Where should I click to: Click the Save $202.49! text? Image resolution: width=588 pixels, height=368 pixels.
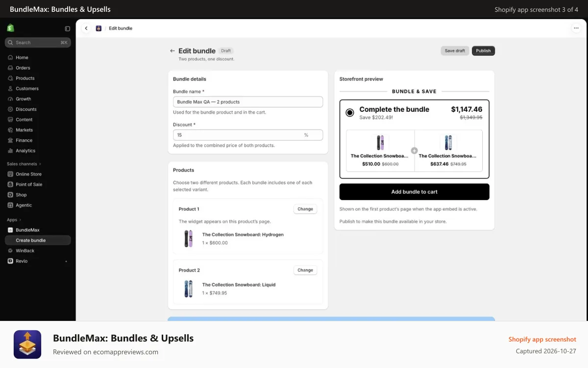point(376,118)
